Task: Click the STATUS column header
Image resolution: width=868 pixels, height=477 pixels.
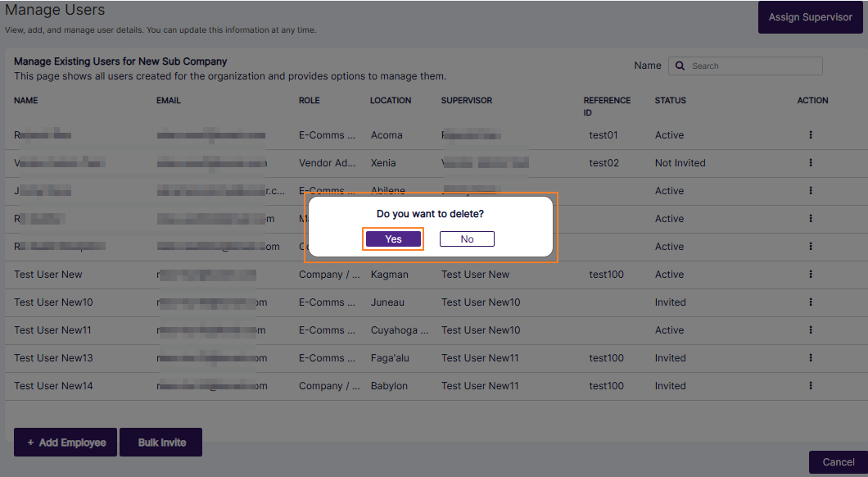Action: [x=670, y=100]
